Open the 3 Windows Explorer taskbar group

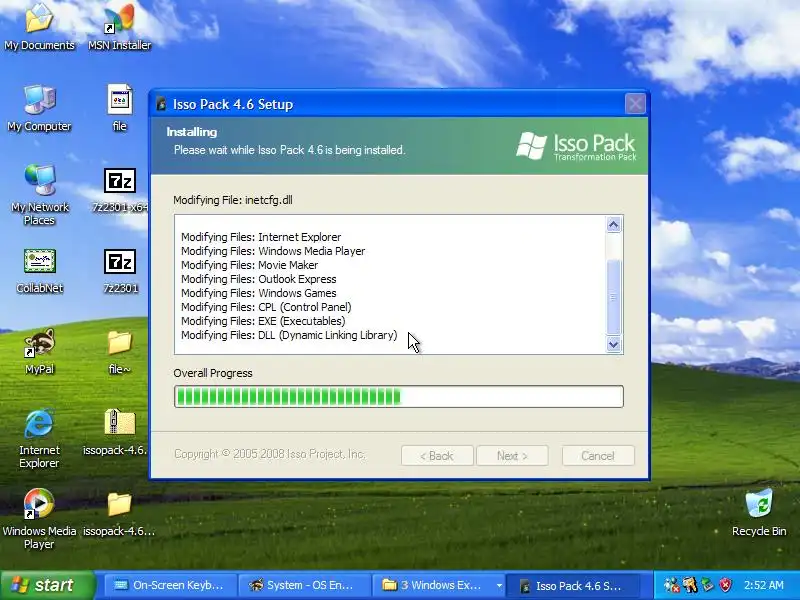[x=438, y=585]
